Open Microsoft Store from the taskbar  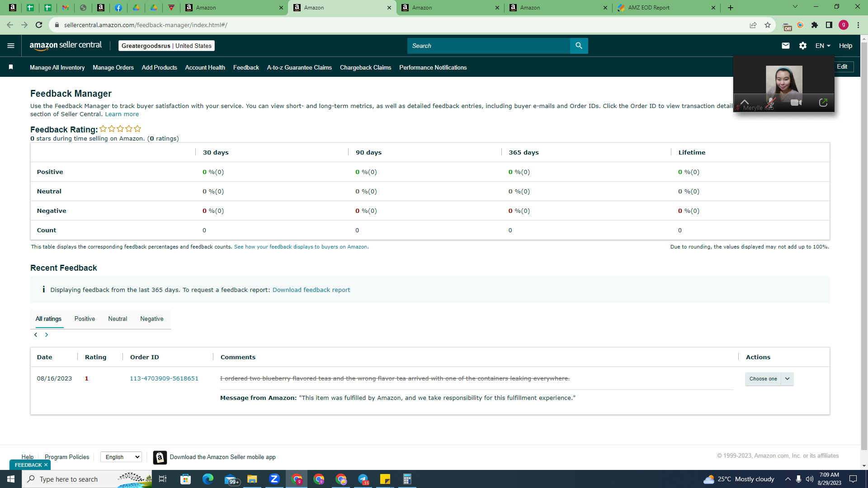tap(186, 479)
